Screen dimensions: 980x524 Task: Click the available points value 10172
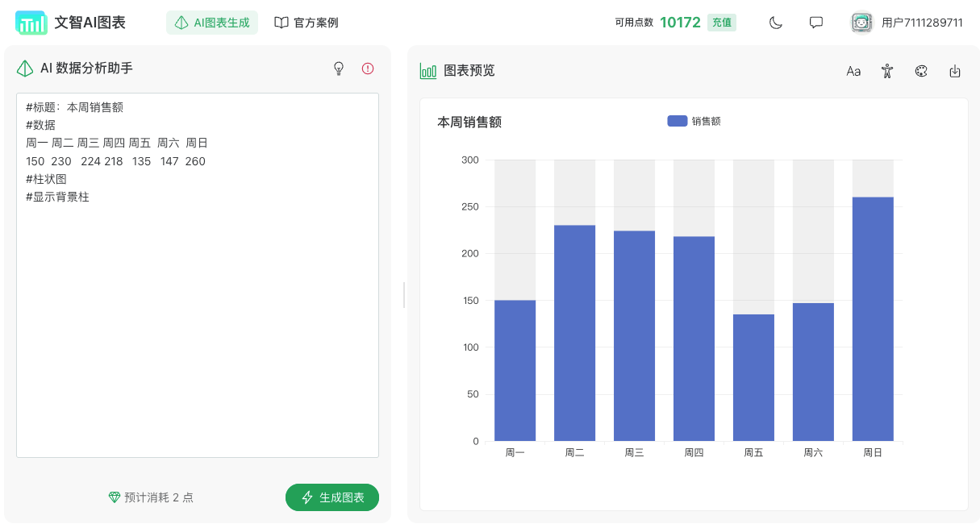coord(680,23)
